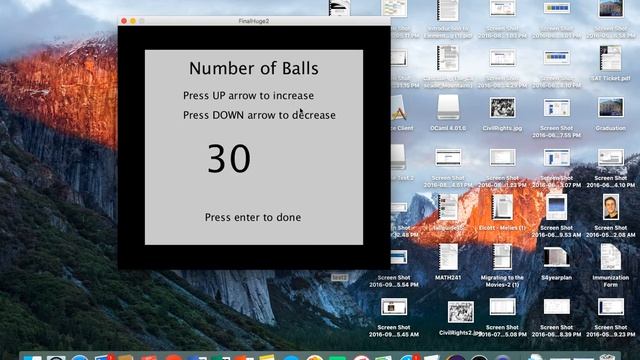This screenshot has height=360, width=640.
Task: Click the Press UP arrow to increase text
Action: 248,96
